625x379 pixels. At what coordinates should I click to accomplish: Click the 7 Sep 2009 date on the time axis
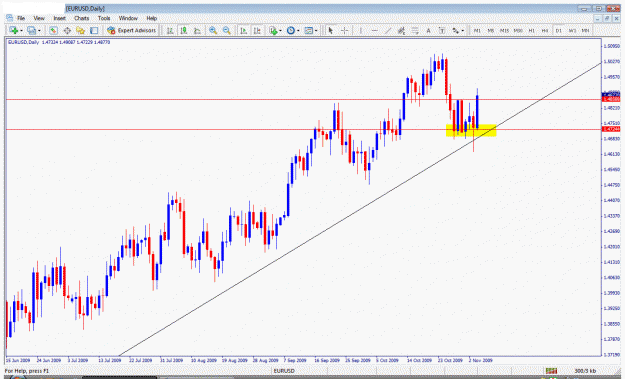pyautogui.click(x=295, y=360)
